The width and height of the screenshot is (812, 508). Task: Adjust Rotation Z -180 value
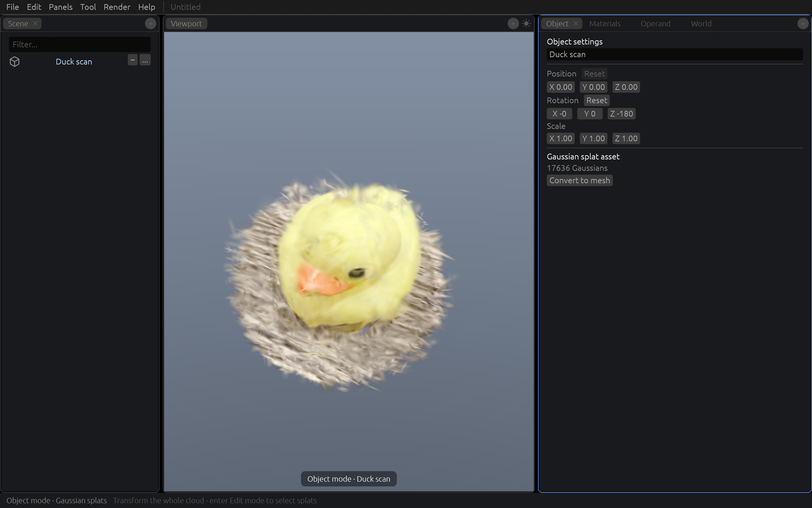coord(621,114)
